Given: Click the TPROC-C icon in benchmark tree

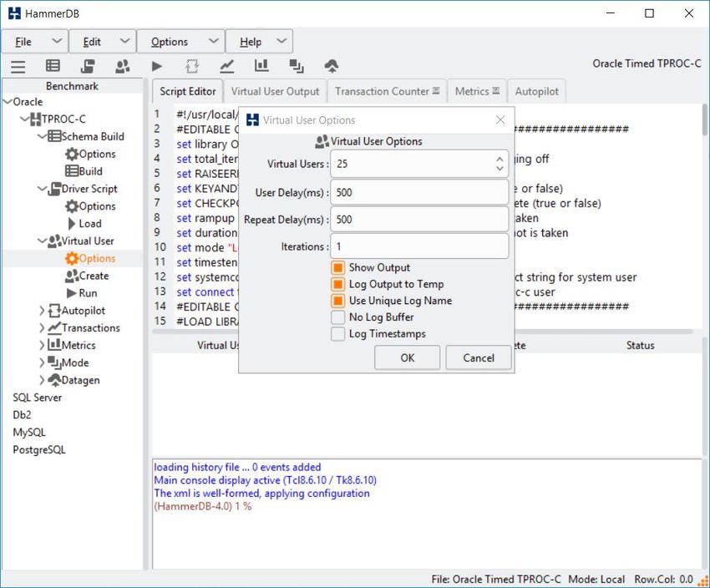Looking at the screenshot, I should [x=36, y=119].
